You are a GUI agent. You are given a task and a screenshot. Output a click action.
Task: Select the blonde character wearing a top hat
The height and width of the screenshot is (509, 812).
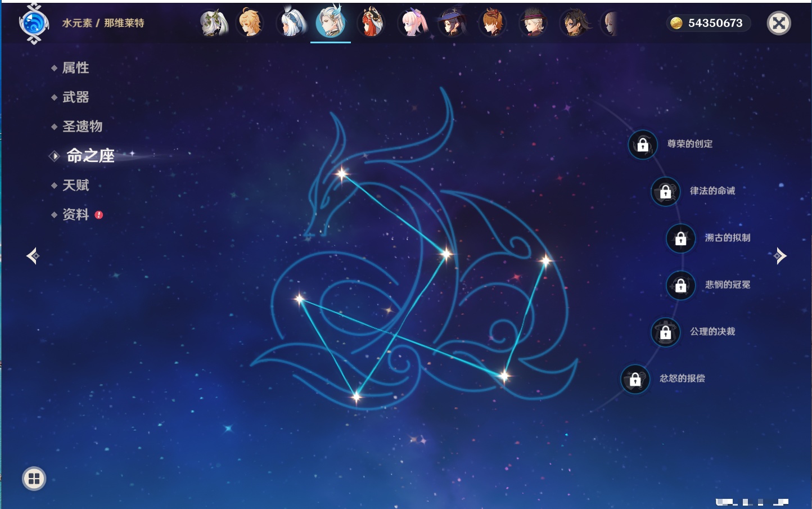[x=532, y=23]
